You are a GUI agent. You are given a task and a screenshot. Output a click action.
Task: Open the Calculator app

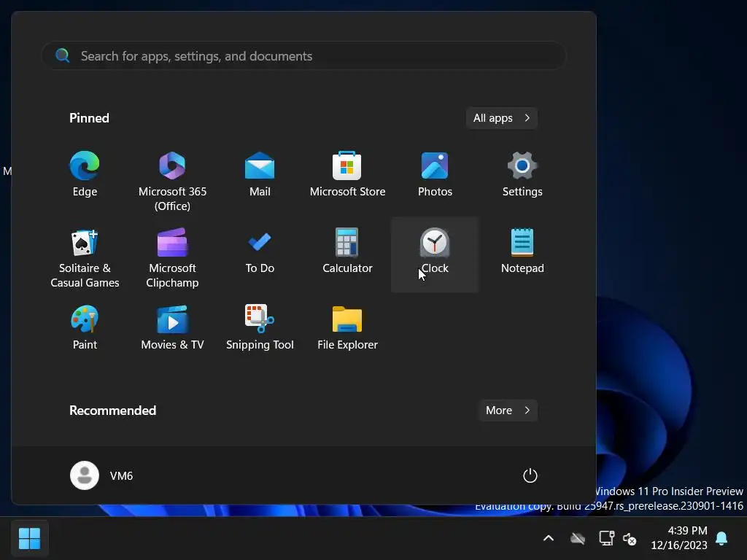coord(347,252)
